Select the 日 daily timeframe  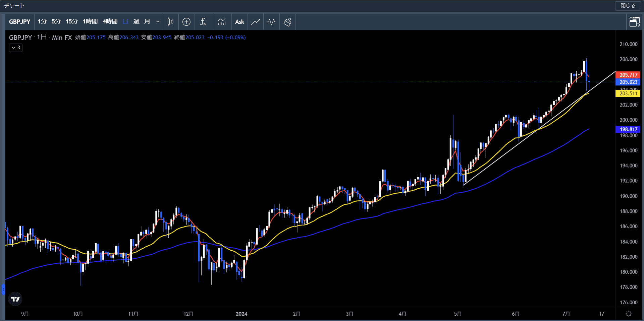point(125,21)
